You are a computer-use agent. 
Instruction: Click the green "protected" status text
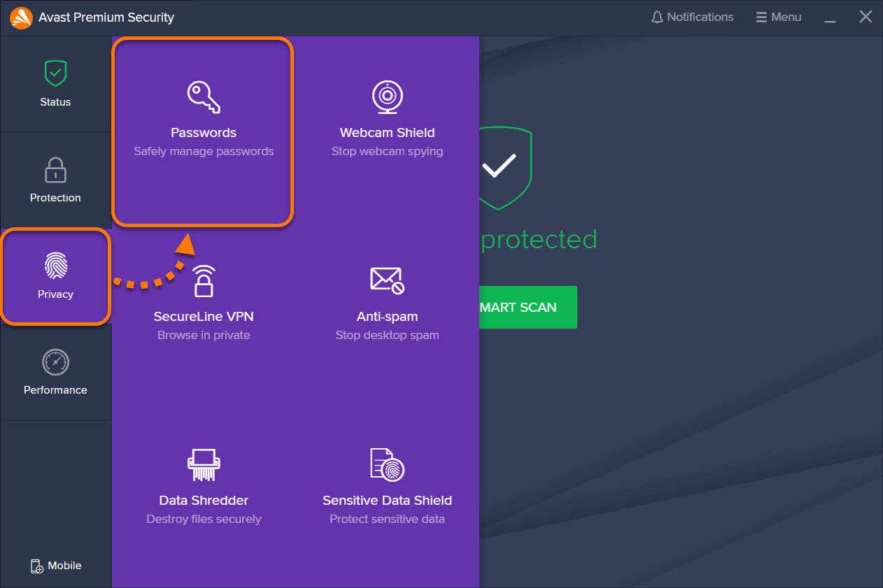coord(539,240)
